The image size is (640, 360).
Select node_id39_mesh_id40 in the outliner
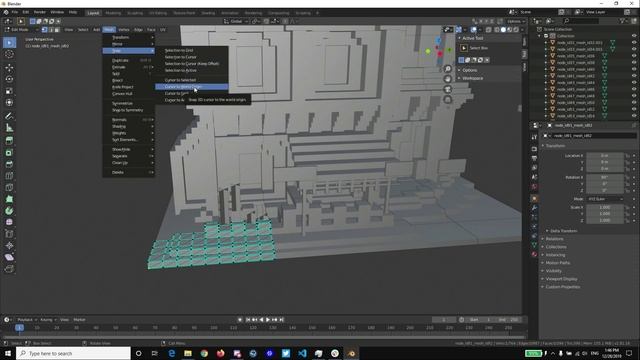(576, 69)
